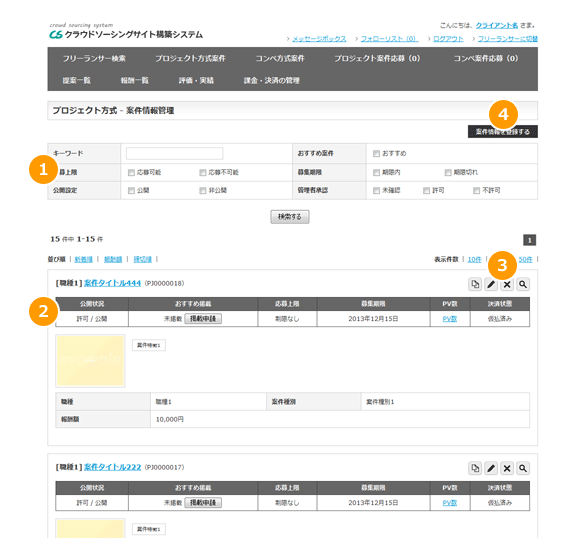Image resolution: width=585 pixels, height=550 pixels.
Task: Show 10件 per page
Action: [x=474, y=259]
